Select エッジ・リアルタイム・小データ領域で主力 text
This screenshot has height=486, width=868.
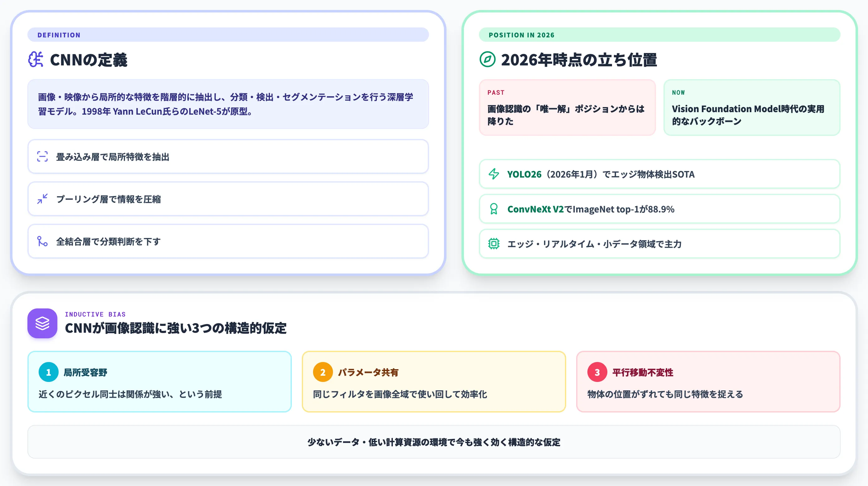point(594,244)
